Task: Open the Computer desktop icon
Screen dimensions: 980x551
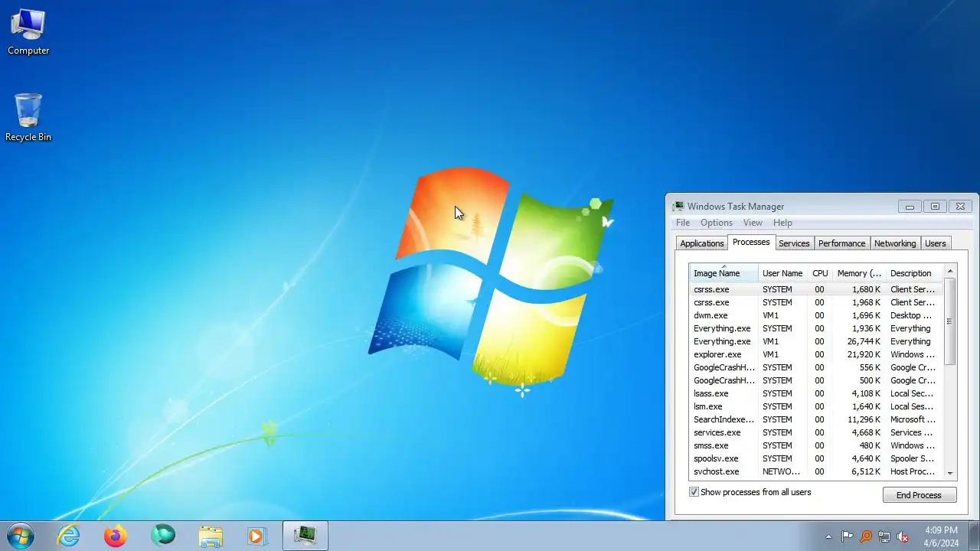Action: [x=28, y=32]
